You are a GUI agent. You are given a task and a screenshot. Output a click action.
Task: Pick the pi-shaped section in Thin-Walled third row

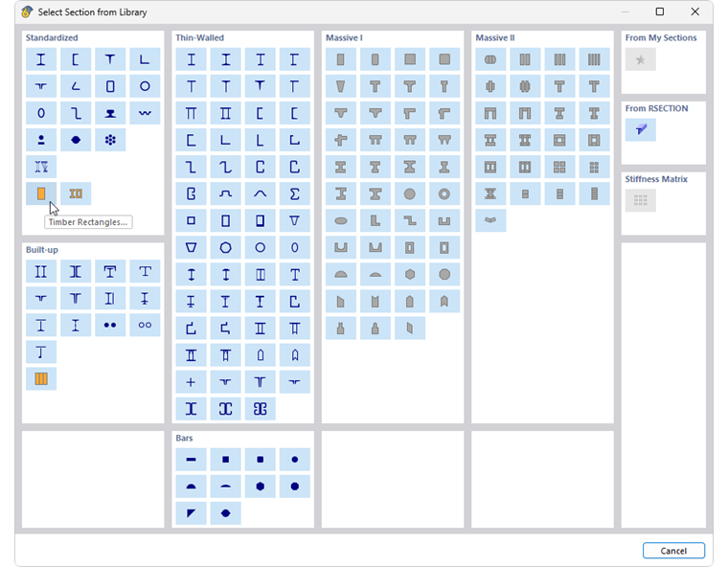(191, 113)
